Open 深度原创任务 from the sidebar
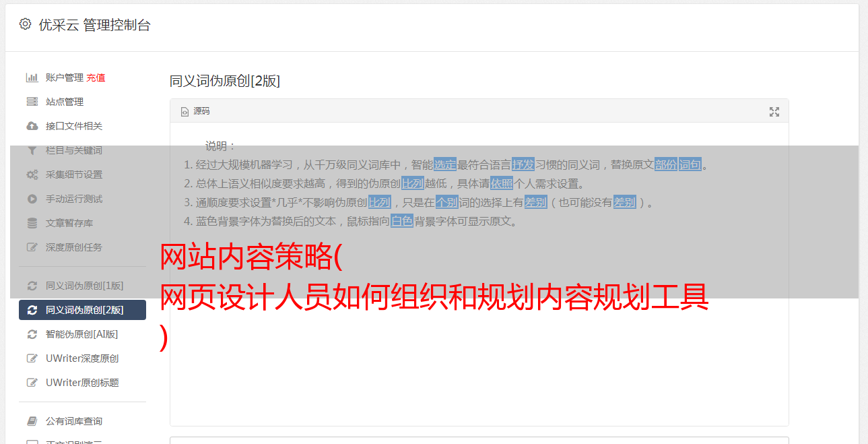Image resolution: width=868 pixels, height=444 pixels. (82, 247)
